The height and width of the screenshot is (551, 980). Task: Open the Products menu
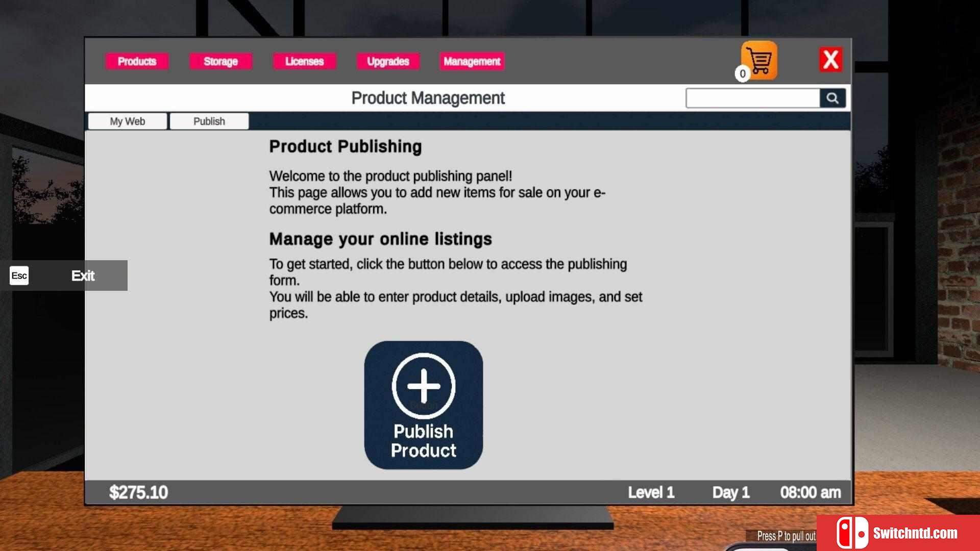[137, 61]
